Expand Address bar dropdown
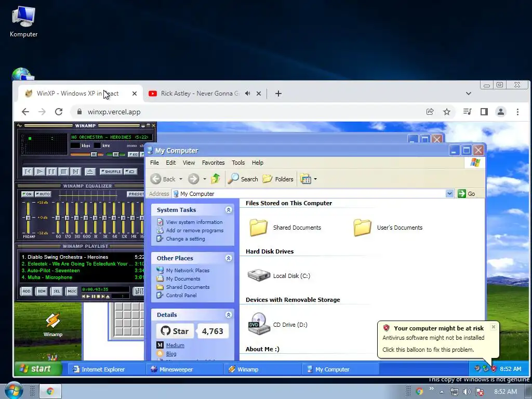532x399 pixels. [449, 194]
